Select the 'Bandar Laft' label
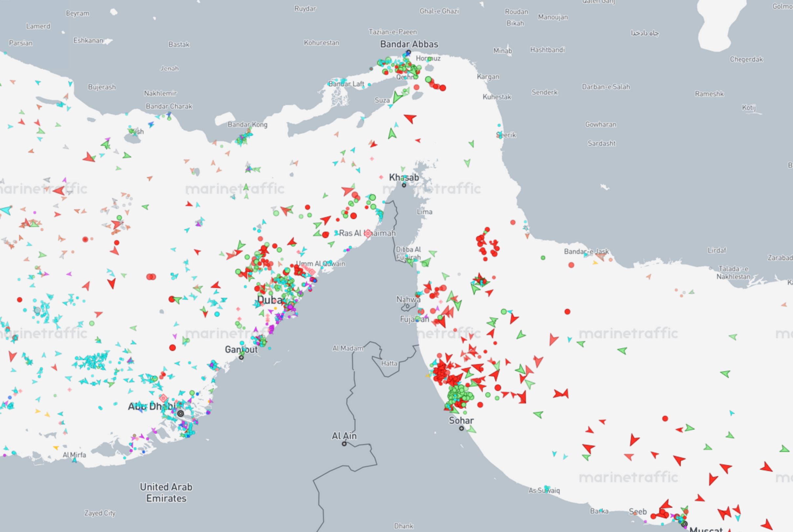This screenshot has width=793, height=532. point(346,84)
